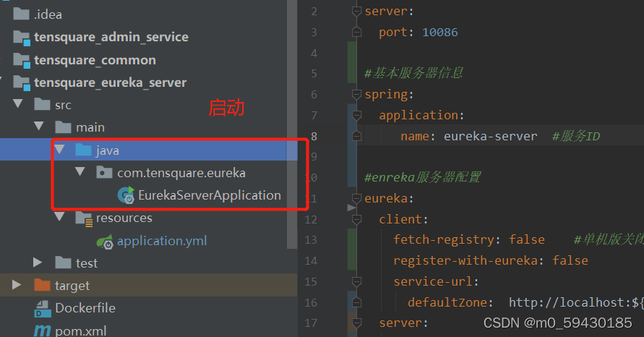Fold the server block at line 2

click(x=356, y=11)
